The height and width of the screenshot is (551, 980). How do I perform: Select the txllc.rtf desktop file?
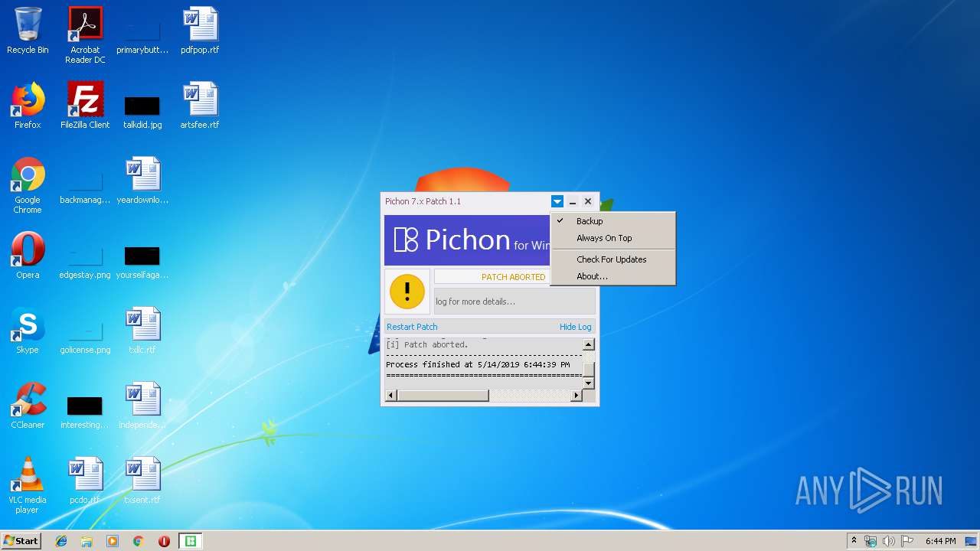[x=142, y=331]
